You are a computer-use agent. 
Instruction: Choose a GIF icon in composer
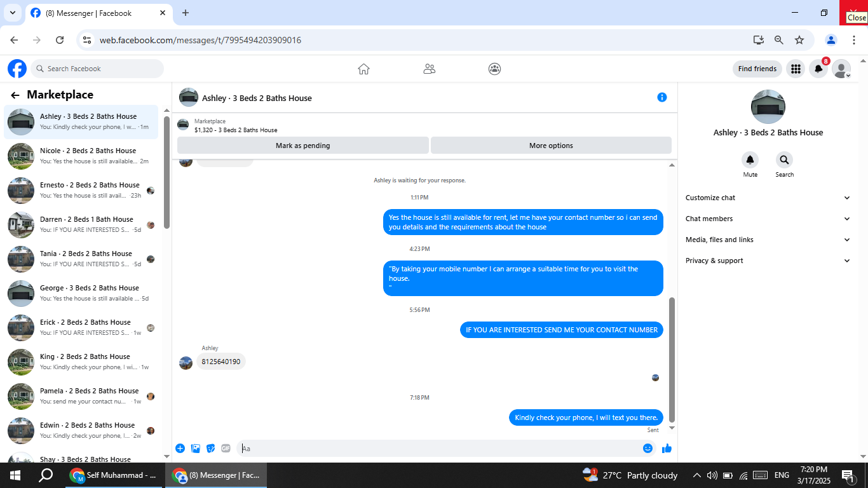(226, 448)
